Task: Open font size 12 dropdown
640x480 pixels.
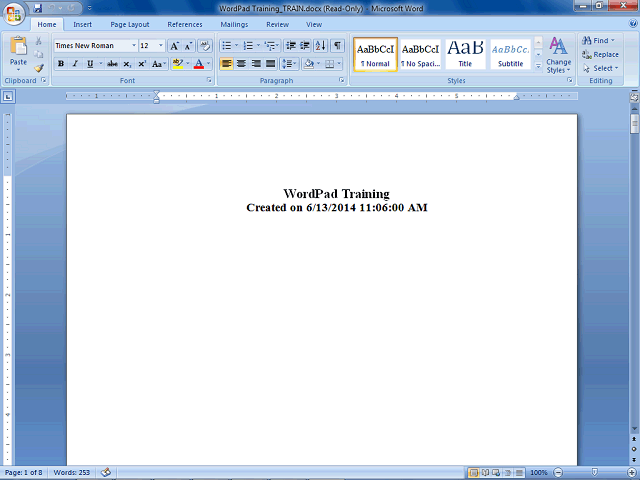Action: pyautogui.click(x=161, y=46)
